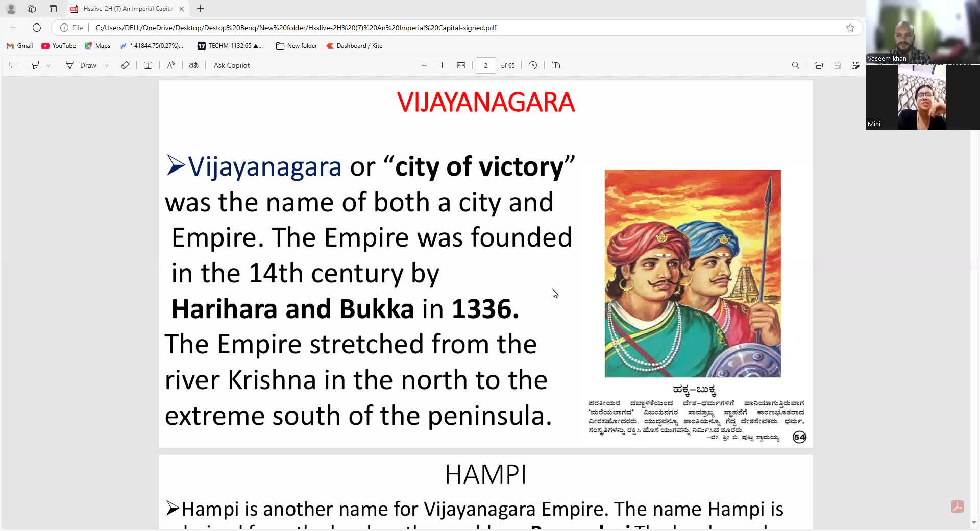The image size is (980, 531).
Task: Select the Hsslive-2H An Imperial Capital tab
Action: [x=128, y=9]
